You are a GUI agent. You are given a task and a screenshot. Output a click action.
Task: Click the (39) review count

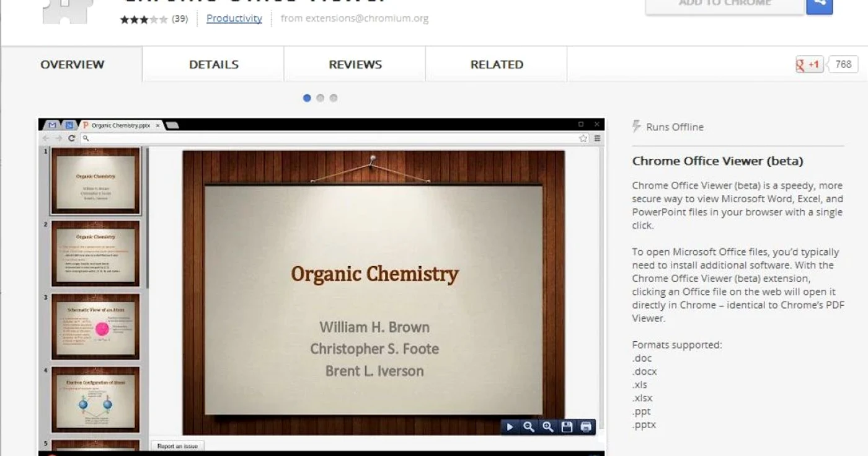tap(180, 19)
